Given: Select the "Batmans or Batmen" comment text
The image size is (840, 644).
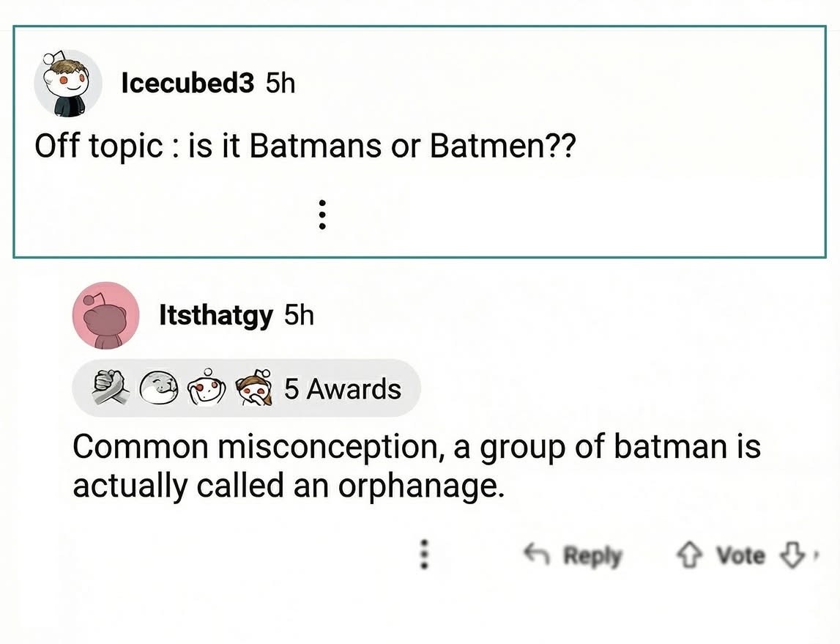Looking at the screenshot, I should coord(305,147).
